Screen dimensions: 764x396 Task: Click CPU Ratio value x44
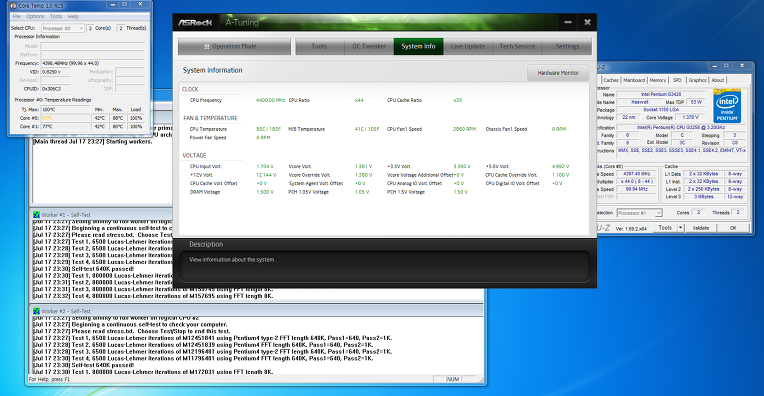(x=359, y=100)
